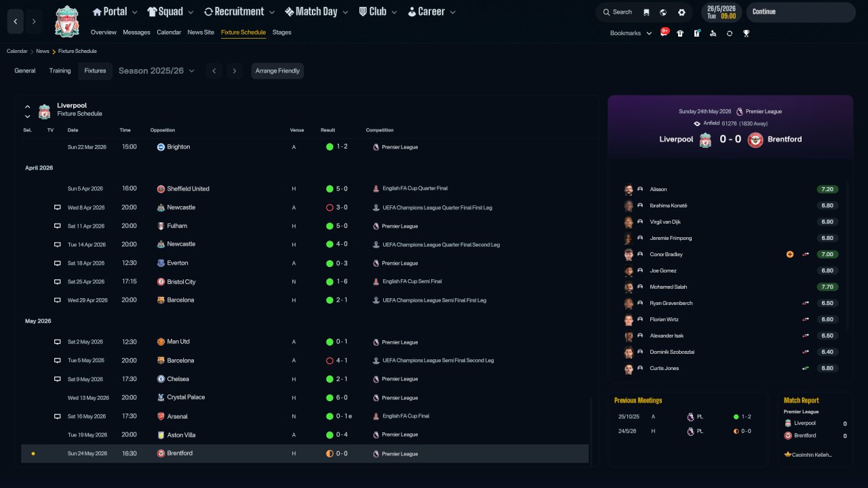Click the Match Report heading
868x488 pixels.
[x=802, y=401]
